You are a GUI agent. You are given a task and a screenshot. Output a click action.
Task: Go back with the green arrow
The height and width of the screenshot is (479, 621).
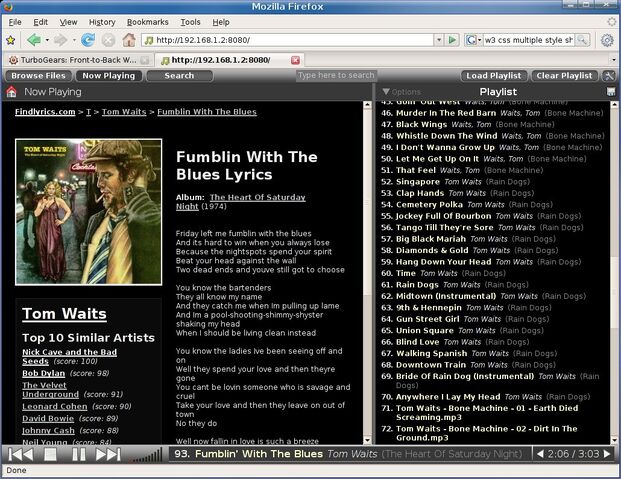(34, 40)
